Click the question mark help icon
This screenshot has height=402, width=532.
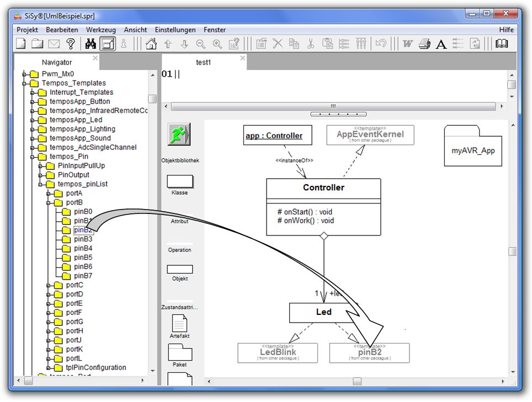(x=70, y=44)
